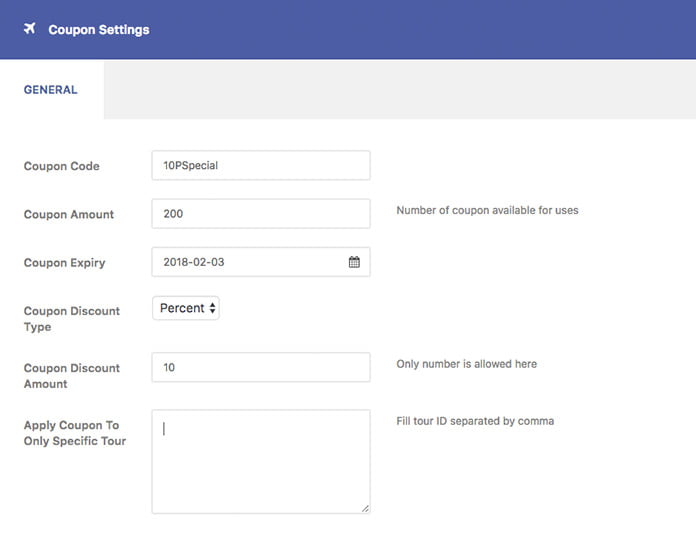Click the Coupon Settings header title
Screen dimensions: 696x554
99,30
